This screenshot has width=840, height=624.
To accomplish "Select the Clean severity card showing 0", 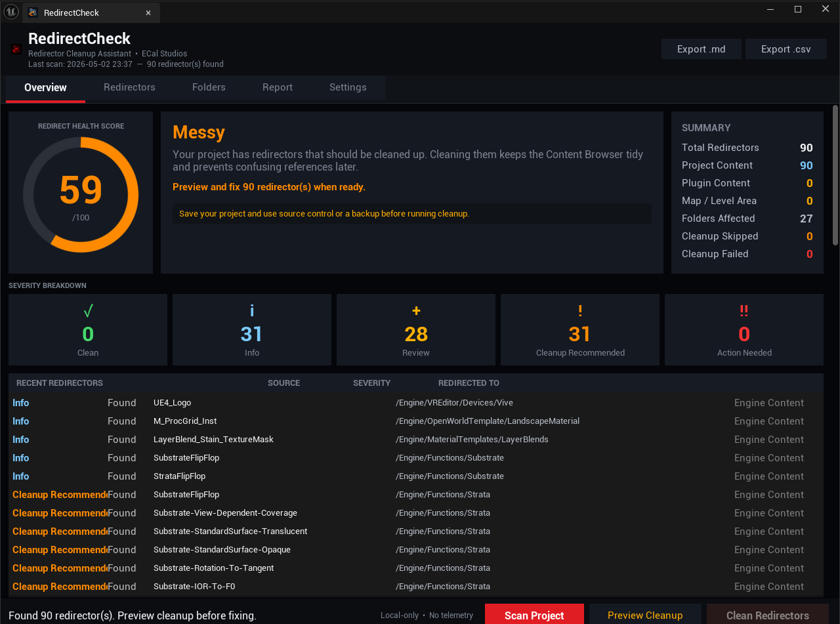I will [x=88, y=329].
